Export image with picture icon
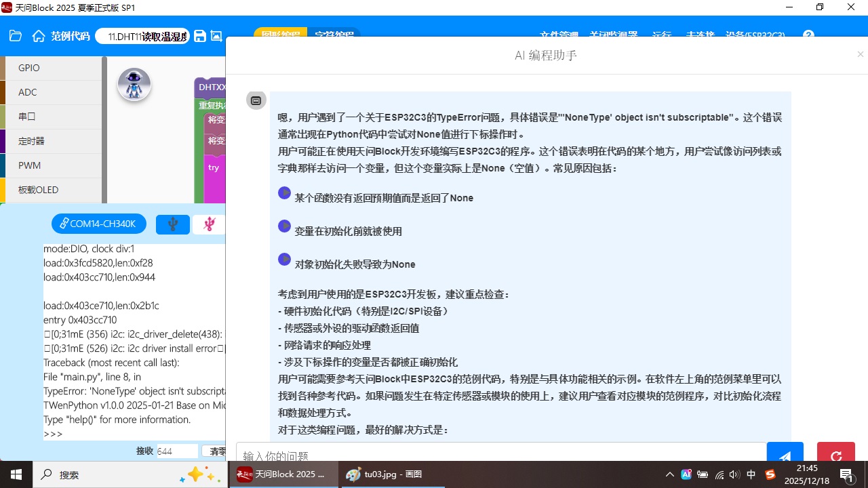Viewport: 868px width, 488px height. (216, 36)
